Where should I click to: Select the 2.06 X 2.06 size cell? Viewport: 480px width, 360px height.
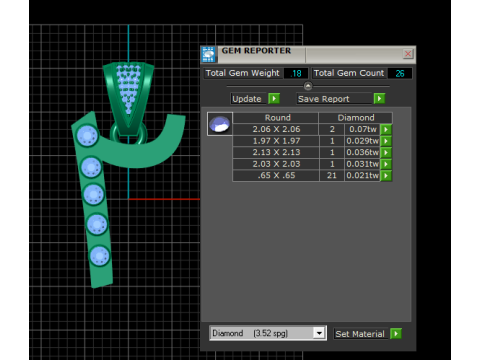tap(276, 129)
